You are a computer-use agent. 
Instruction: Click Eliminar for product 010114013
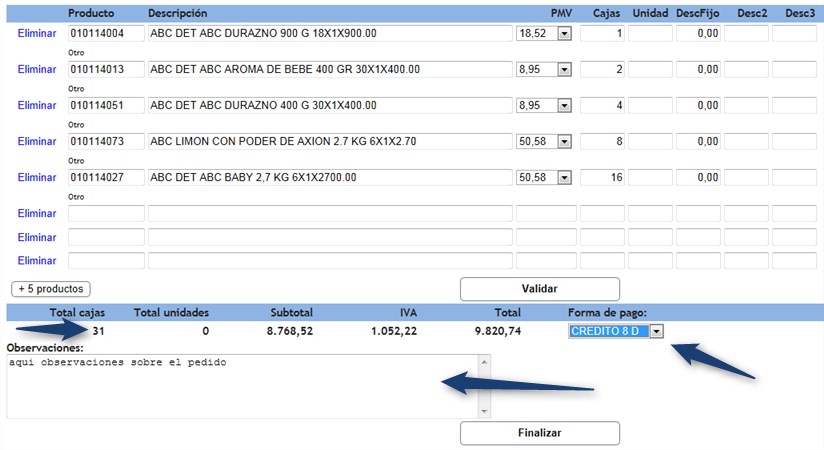point(37,69)
